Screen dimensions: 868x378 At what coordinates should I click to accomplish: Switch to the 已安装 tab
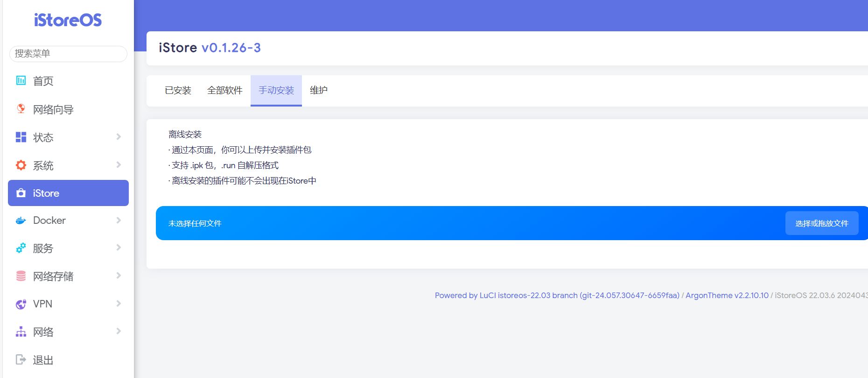click(x=178, y=90)
